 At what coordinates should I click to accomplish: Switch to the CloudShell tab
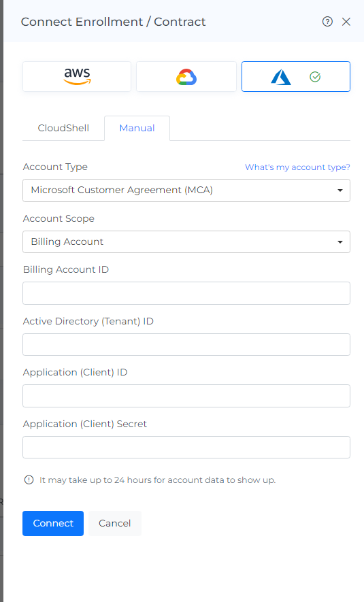click(x=63, y=128)
